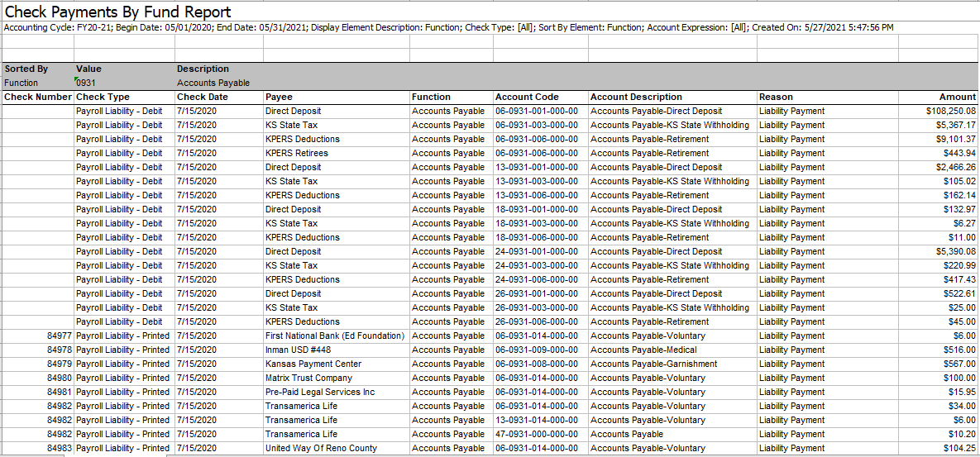
Task: Select the $108,250.08 amount cell
Action: point(938,111)
